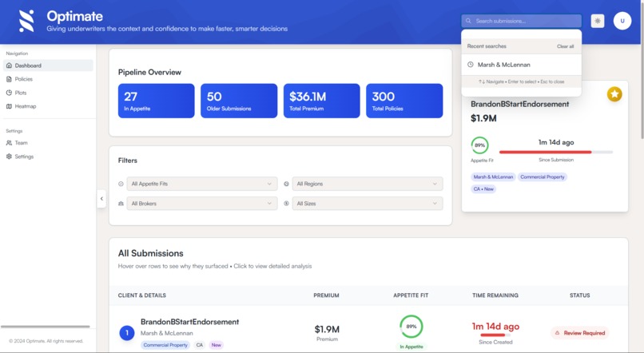Click the regions globe icon in Filters
The width and height of the screenshot is (644, 353).
tap(286, 184)
